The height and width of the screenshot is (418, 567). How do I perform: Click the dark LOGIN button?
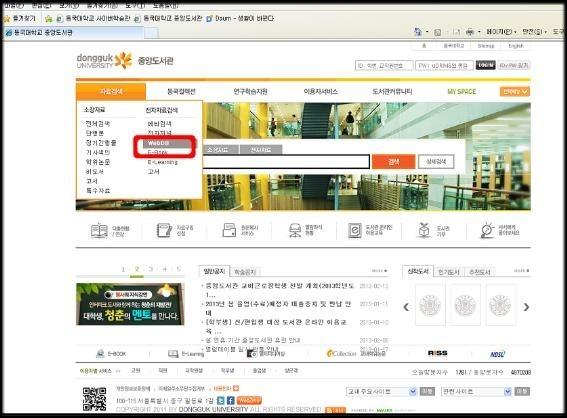(485, 65)
